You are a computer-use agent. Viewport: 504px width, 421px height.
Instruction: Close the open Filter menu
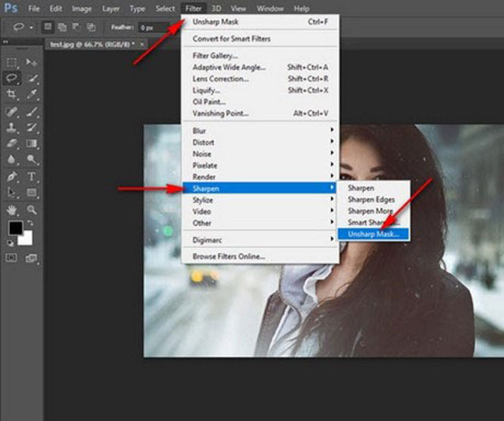click(193, 8)
